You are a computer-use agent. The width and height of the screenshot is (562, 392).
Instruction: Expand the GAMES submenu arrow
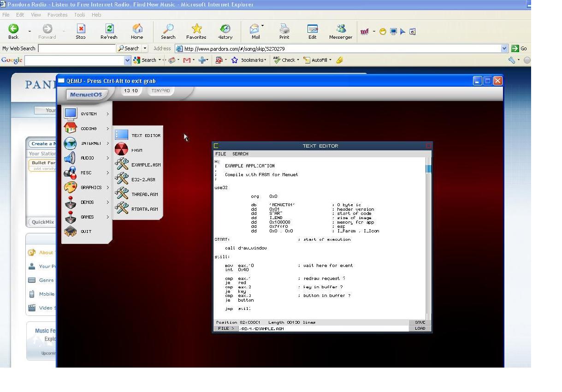[x=108, y=217]
